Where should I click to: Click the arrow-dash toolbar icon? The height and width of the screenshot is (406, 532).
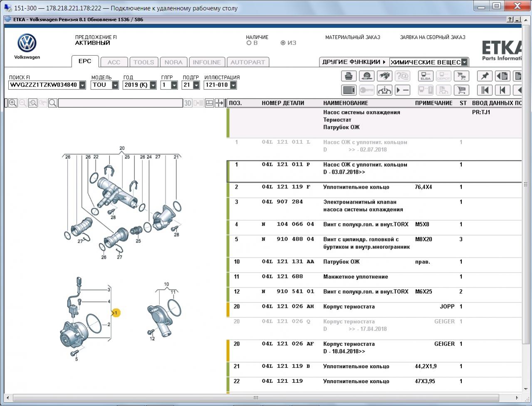pos(402,90)
